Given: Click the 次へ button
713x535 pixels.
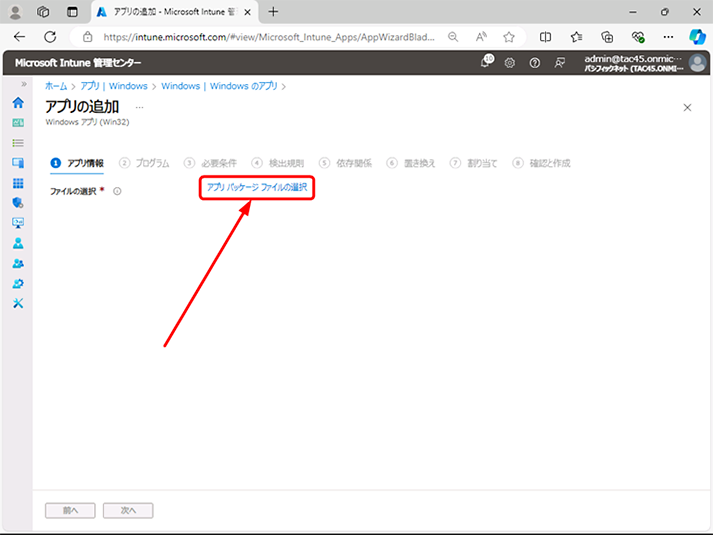Looking at the screenshot, I should tap(128, 510).
